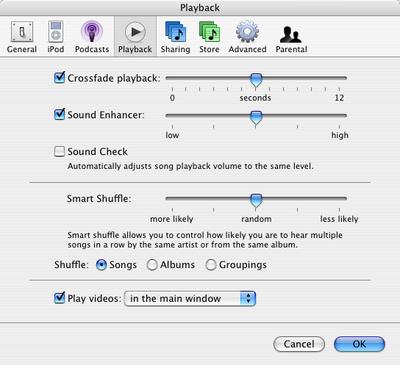The width and height of the screenshot is (400, 365).
Task: Click the Sound Enhancer slider knob
Action: pyautogui.click(x=256, y=118)
